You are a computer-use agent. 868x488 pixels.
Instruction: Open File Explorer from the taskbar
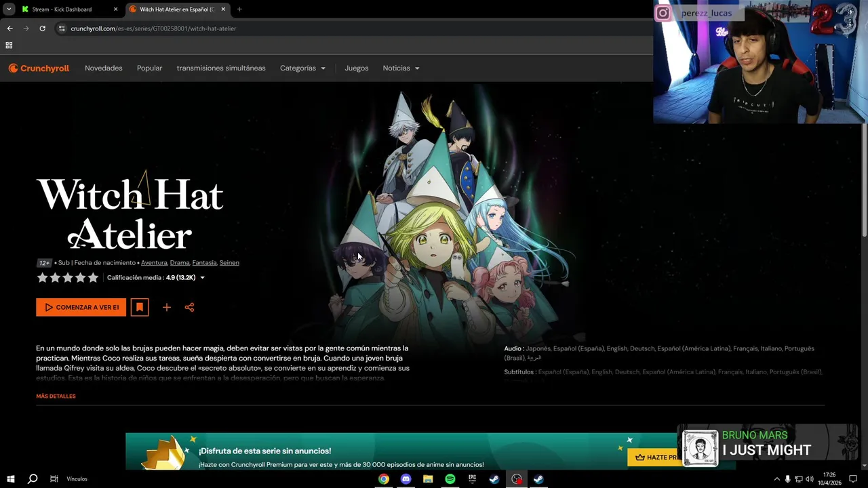(428, 479)
